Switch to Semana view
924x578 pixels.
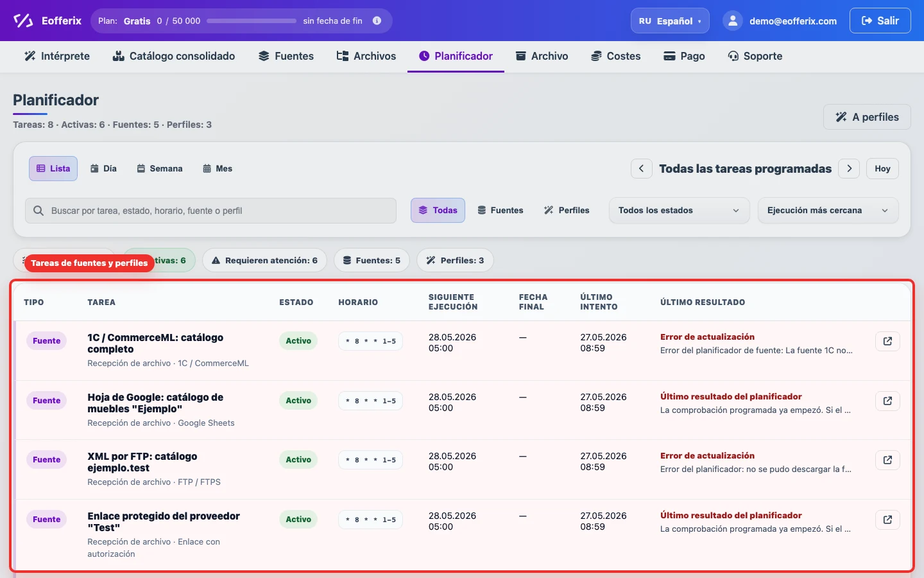[160, 168]
